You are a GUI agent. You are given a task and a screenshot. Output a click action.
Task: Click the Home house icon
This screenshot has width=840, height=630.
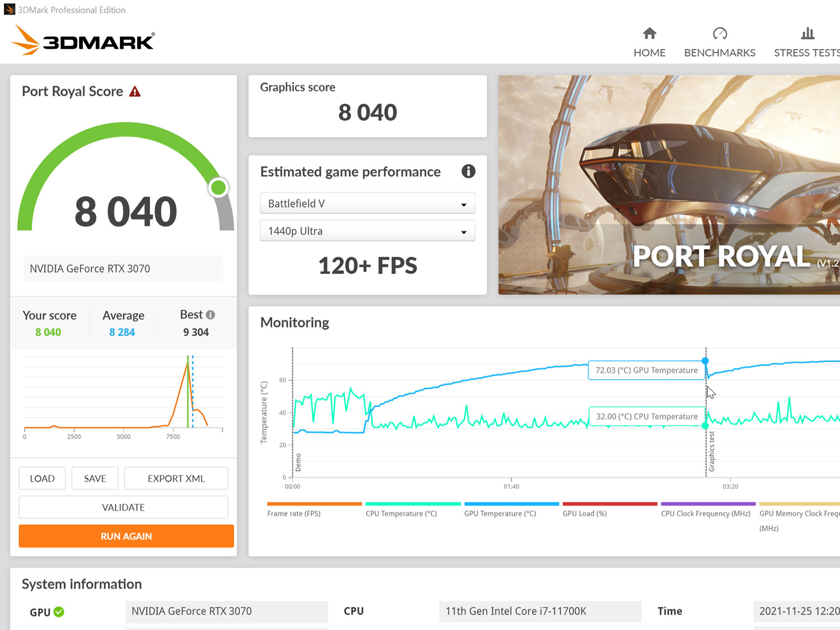[x=650, y=34]
